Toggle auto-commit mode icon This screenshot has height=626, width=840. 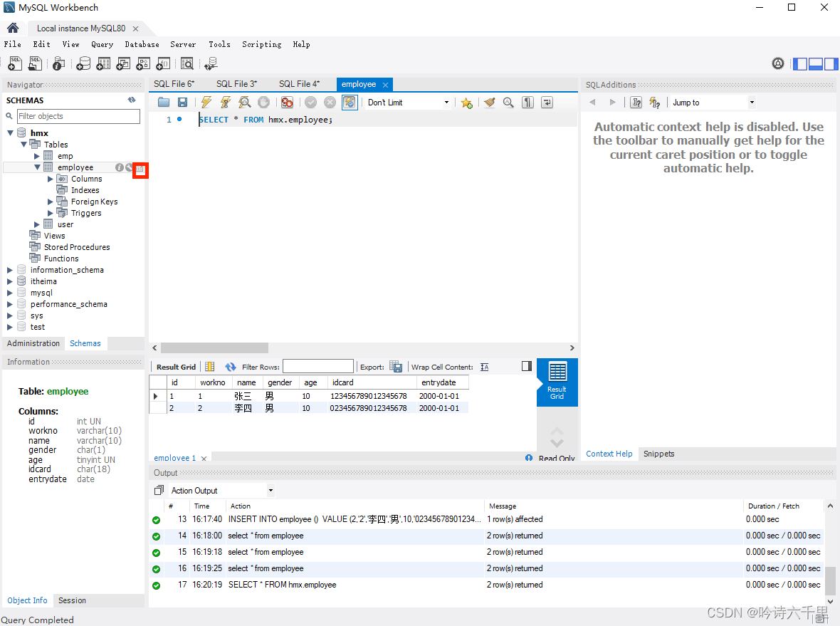(350, 103)
